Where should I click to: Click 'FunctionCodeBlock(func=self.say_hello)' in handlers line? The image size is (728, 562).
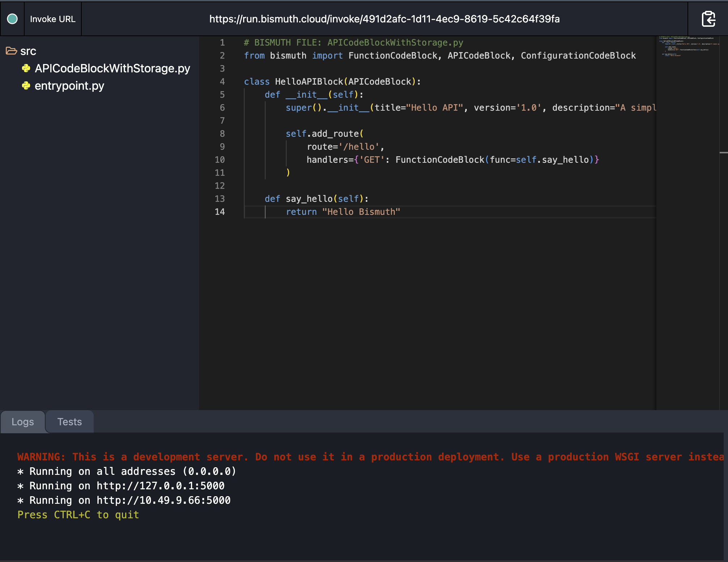pyautogui.click(x=495, y=160)
